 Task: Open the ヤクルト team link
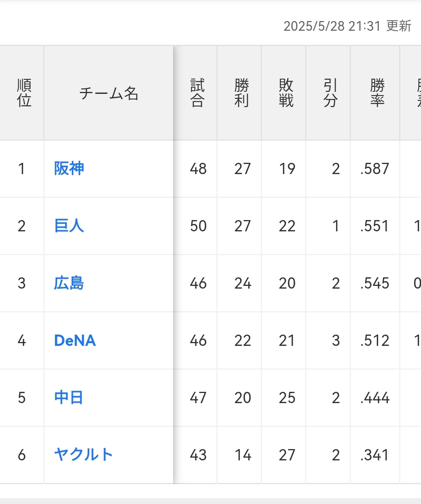(83, 455)
